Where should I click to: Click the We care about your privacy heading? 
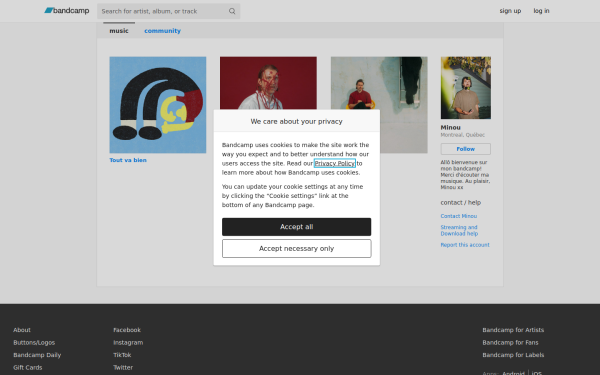point(297,121)
